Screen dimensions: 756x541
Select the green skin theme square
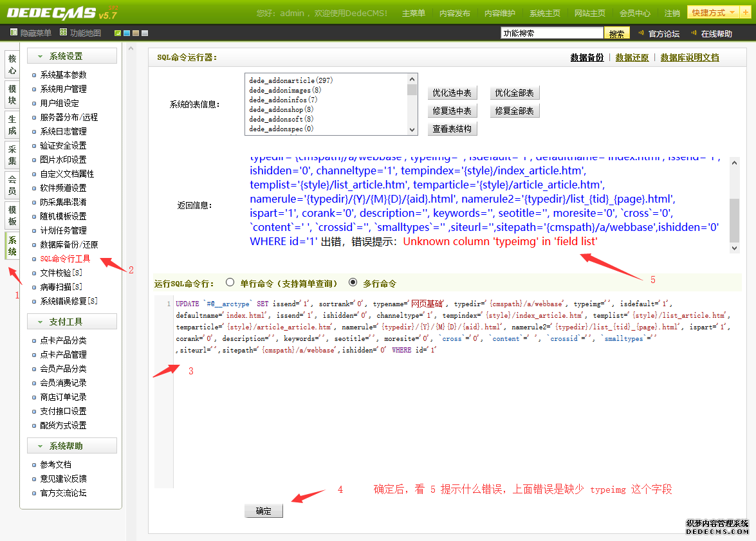coord(118,33)
